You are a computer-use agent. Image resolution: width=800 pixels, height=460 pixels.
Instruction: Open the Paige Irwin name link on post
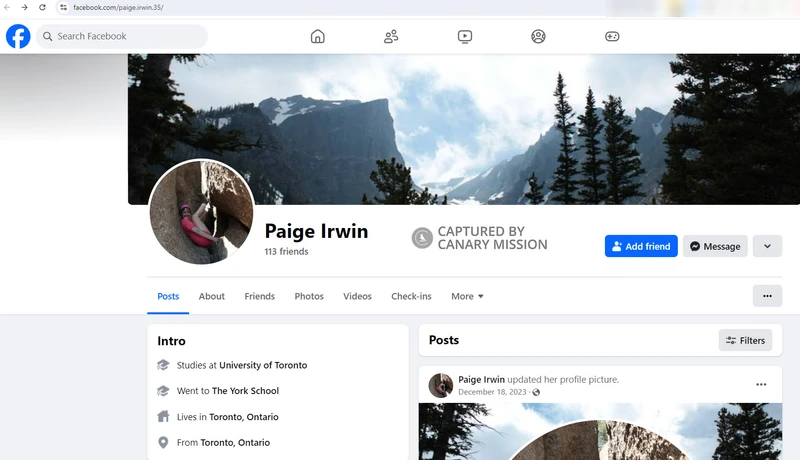coord(481,379)
